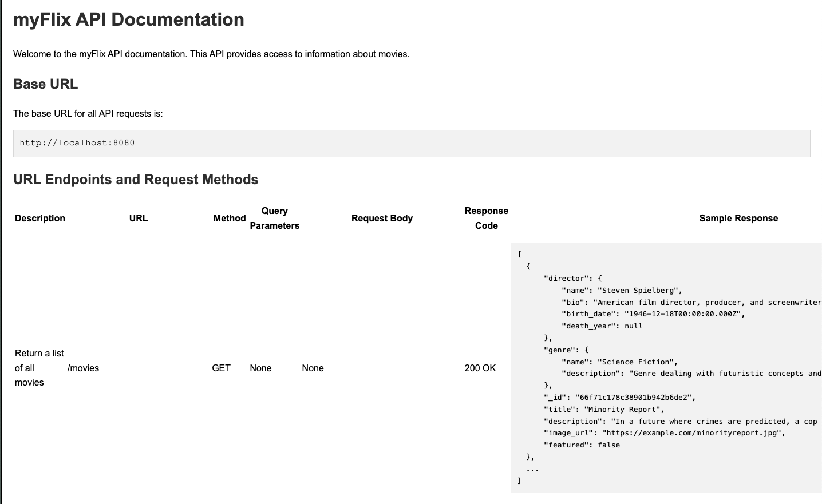
Task: Click the Response Code column header
Action: pyautogui.click(x=486, y=218)
